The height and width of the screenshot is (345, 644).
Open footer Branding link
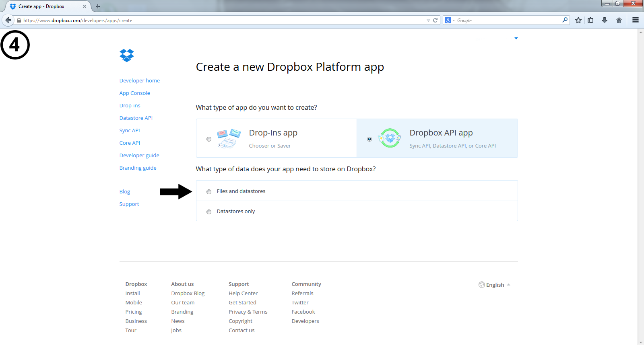[182, 312]
